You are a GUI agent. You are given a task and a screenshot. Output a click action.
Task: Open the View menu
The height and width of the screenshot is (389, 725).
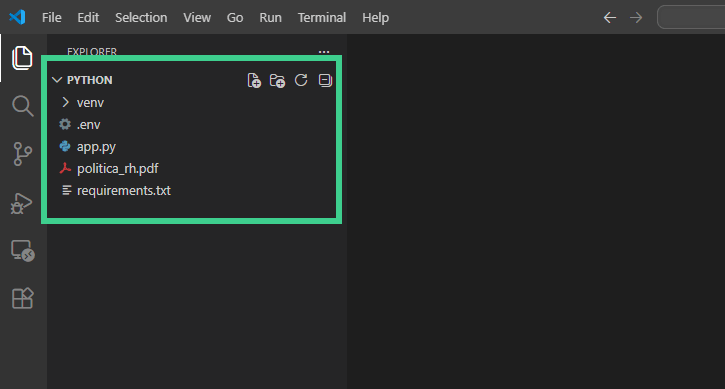tap(197, 18)
